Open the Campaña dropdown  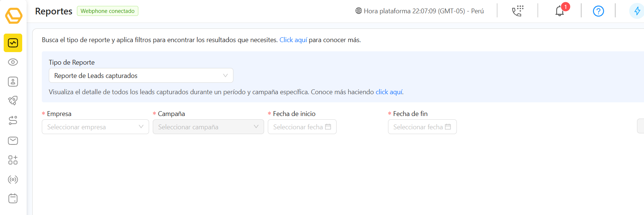(208, 127)
